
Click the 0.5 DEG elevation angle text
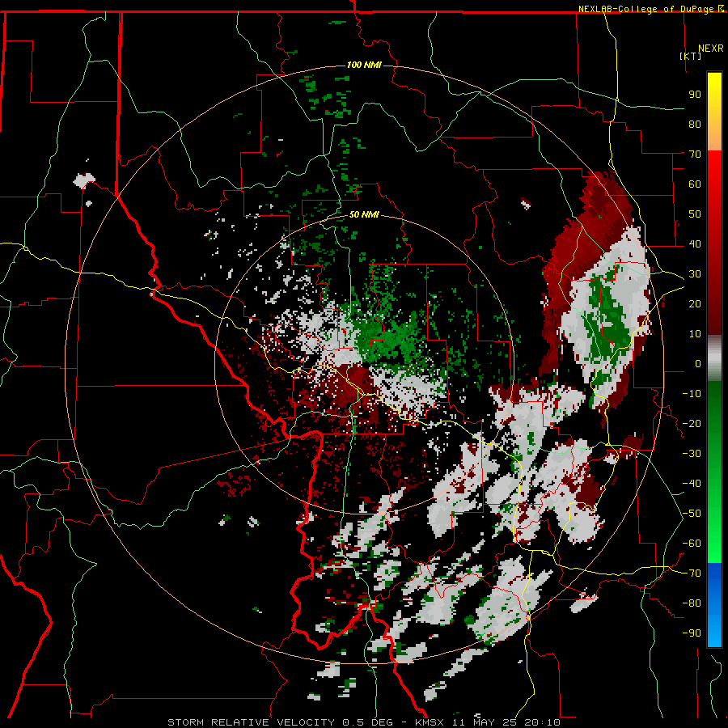(x=368, y=722)
